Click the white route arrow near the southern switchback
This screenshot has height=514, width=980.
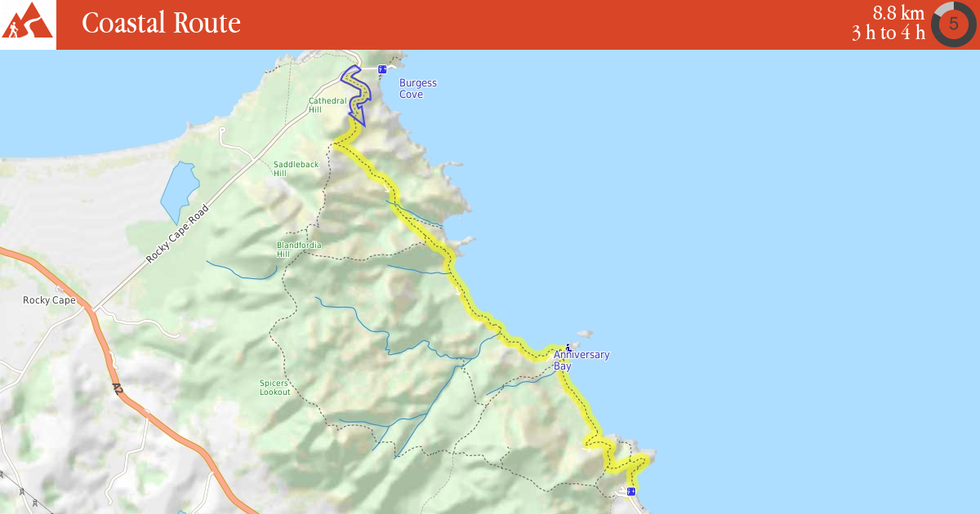click(x=588, y=448)
